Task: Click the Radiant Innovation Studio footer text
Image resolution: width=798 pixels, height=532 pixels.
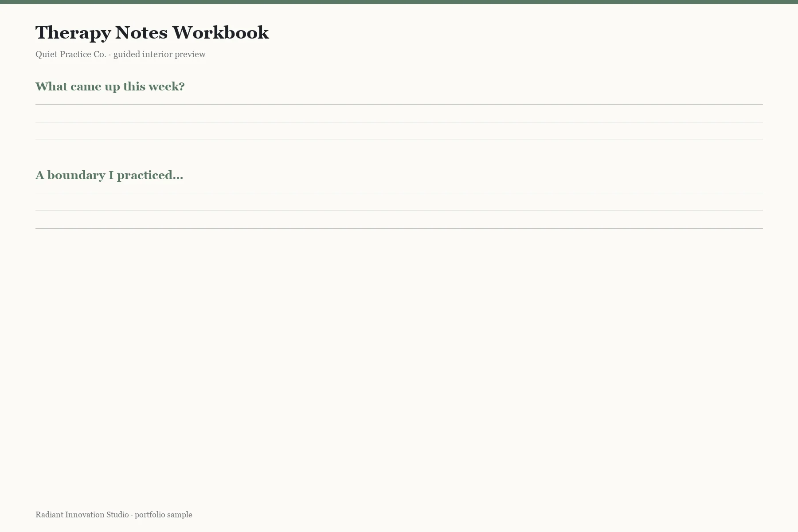Action: 82,515
